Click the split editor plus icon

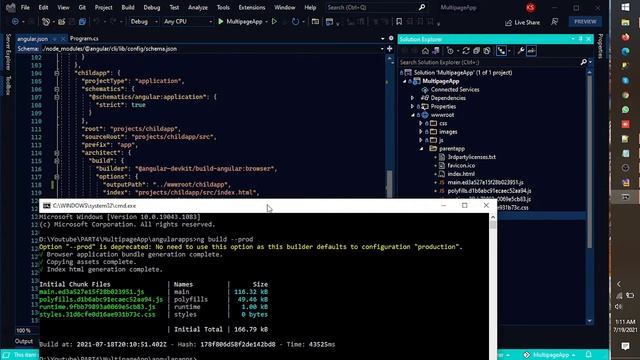click(389, 49)
